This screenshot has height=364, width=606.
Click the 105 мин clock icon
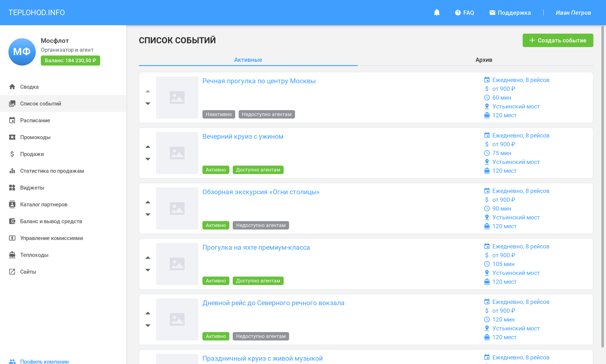[487, 264]
